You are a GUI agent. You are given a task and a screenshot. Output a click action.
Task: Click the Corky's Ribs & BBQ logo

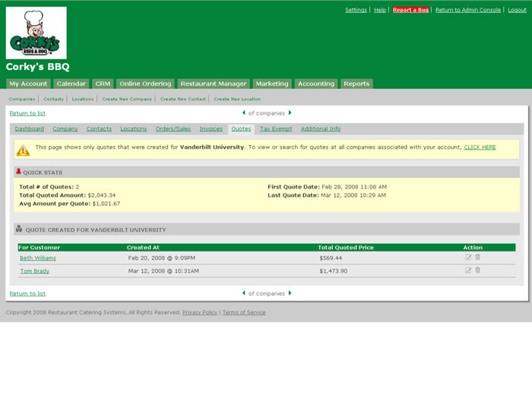coord(36,33)
